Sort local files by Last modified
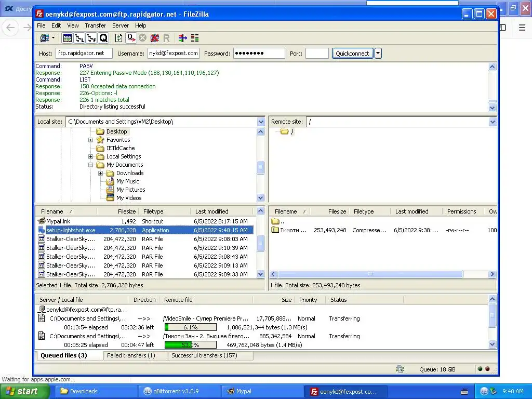This screenshot has height=399, width=532. coord(222,211)
